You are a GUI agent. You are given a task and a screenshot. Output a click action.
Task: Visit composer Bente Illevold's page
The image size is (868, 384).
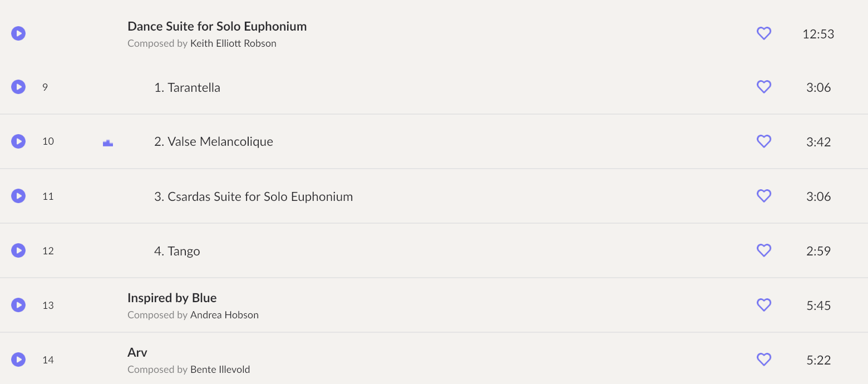(x=220, y=370)
